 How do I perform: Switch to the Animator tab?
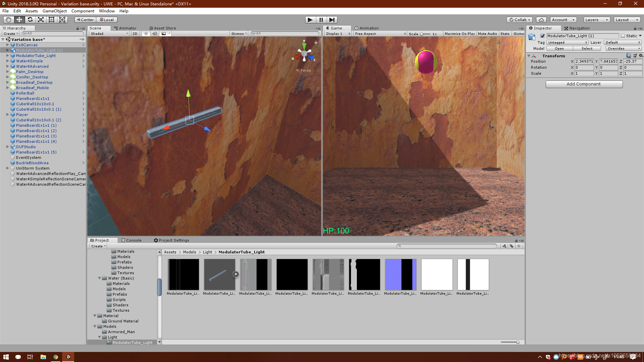tap(125, 28)
